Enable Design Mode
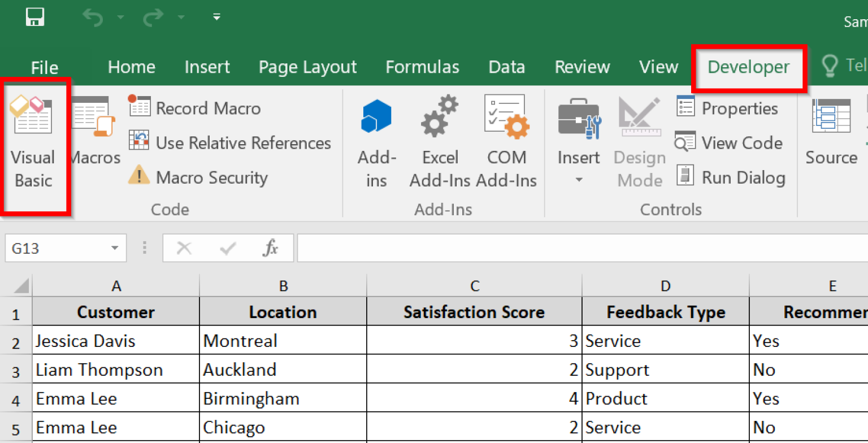Screen dimensions: 868x443 [x=639, y=141]
